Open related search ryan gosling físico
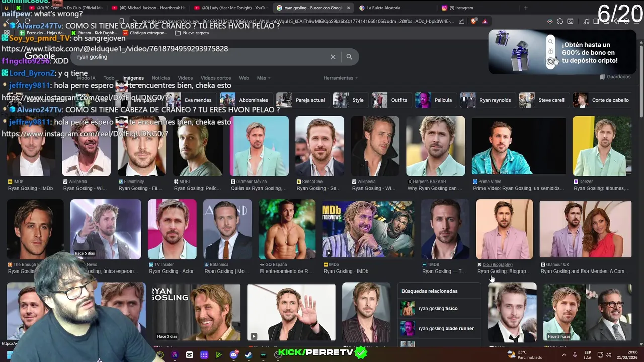Image resolution: width=644 pixels, height=362 pixels. (x=439, y=308)
